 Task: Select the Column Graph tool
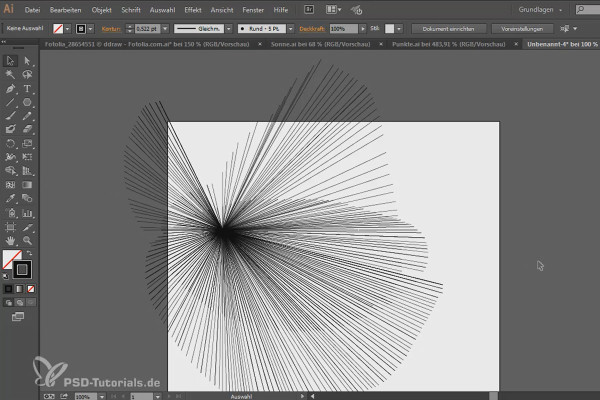(x=27, y=213)
